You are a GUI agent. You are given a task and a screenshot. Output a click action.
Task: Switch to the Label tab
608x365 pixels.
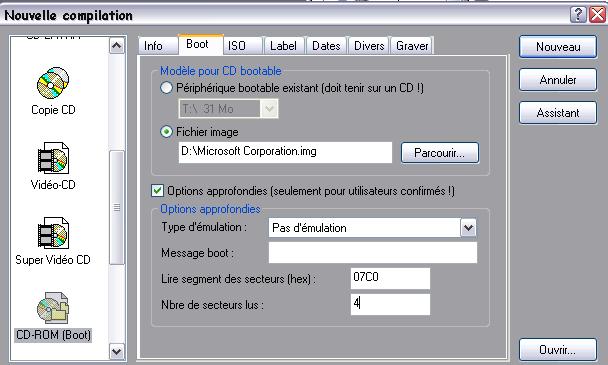283,46
